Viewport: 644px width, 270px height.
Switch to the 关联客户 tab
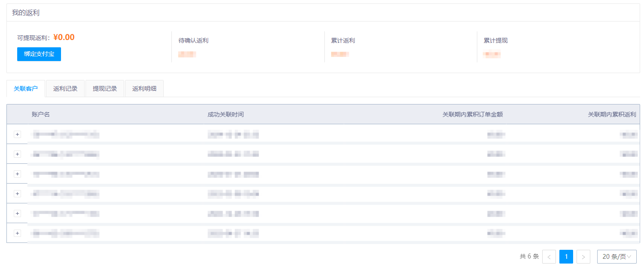tap(26, 89)
